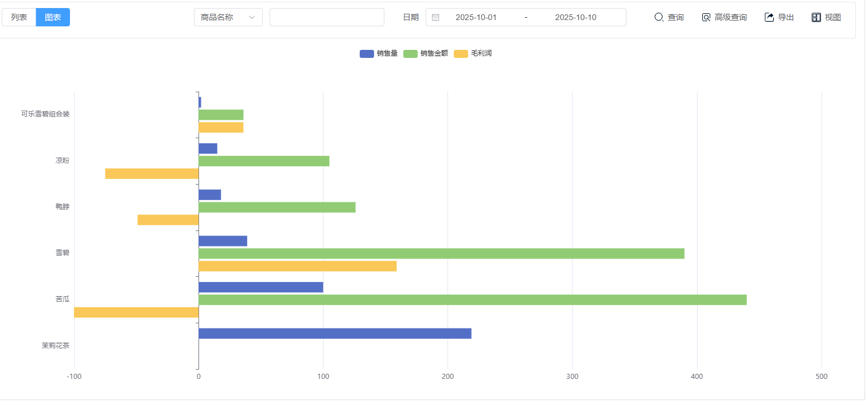The width and height of the screenshot is (868, 407).
Task: Pick the end date 2025-10-10
Action: coord(575,17)
